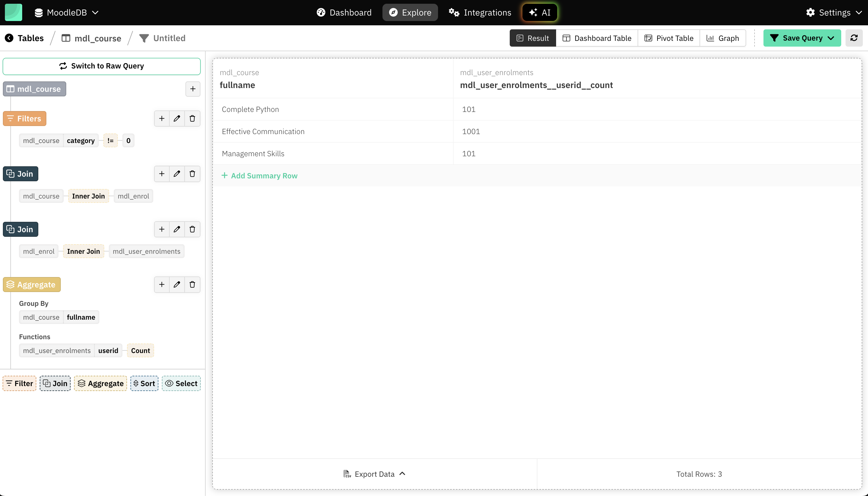
Task: Expand the Settings dropdown
Action: click(x=834, y=12)
